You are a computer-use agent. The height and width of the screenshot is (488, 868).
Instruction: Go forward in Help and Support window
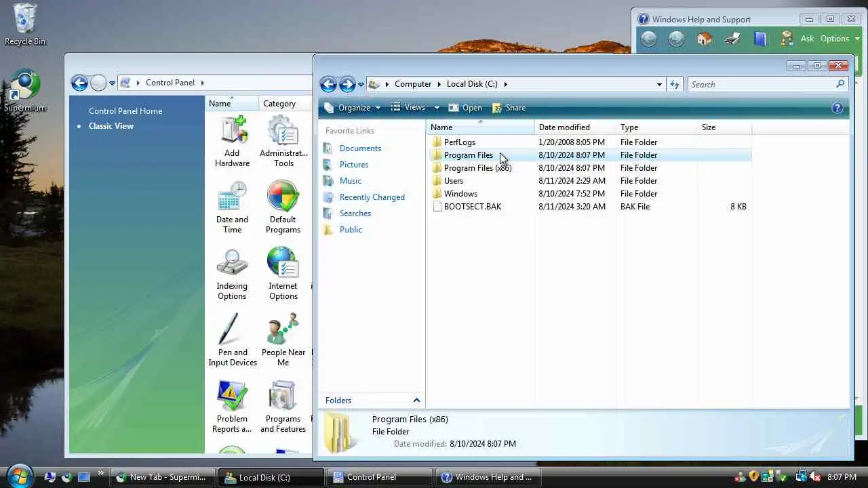click(x=676, y=39)
